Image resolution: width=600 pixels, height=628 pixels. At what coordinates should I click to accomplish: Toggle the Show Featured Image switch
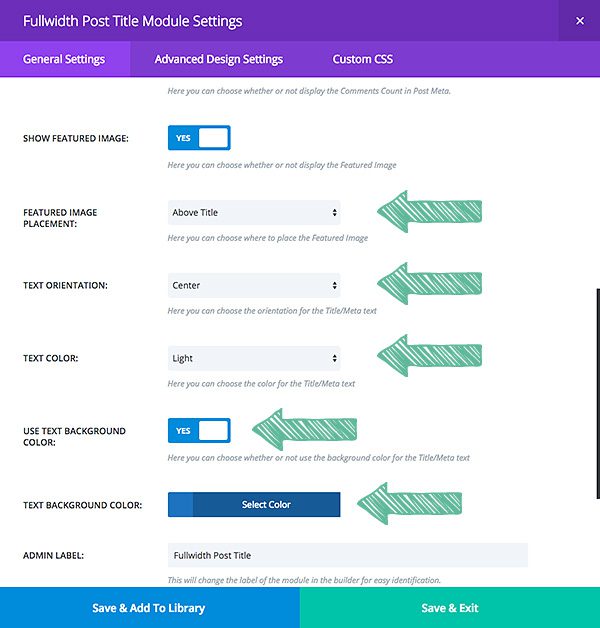(199, 138)
